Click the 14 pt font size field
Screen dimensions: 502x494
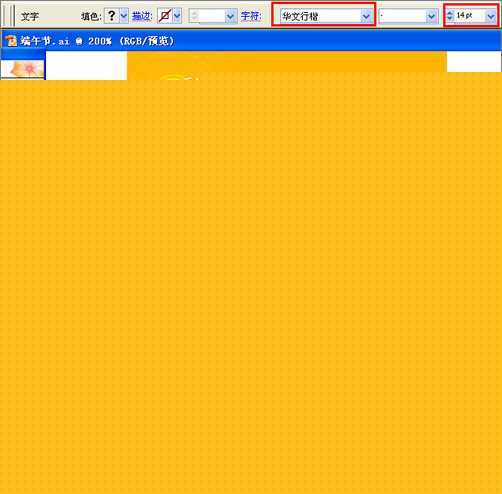coord(470,16)
